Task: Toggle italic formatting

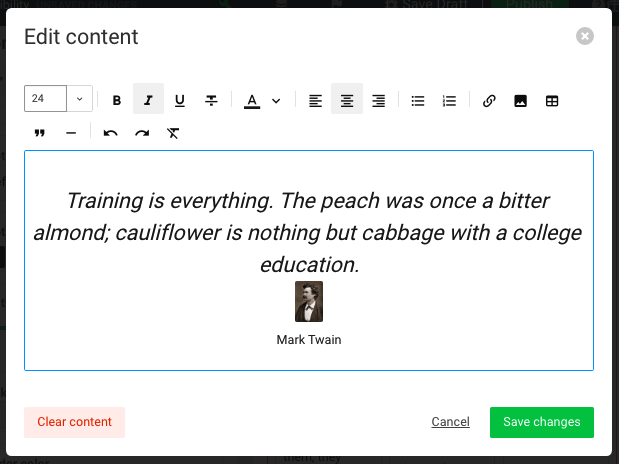Action: click(x=148, y=99)
